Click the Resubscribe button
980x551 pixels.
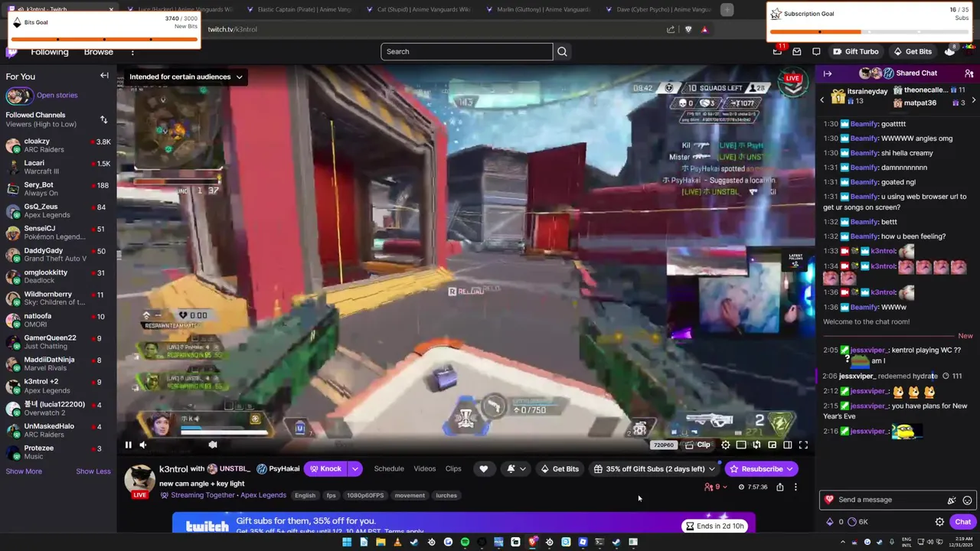click(762, 468)
